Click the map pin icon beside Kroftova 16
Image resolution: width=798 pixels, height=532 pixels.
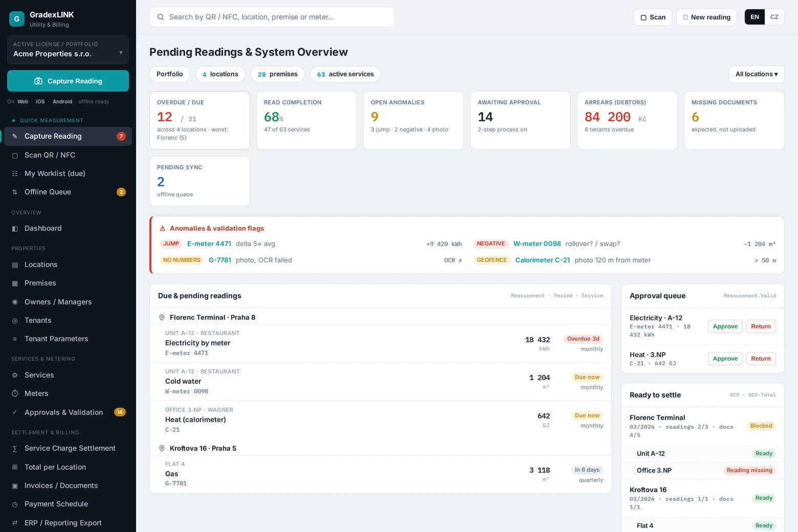162,448
